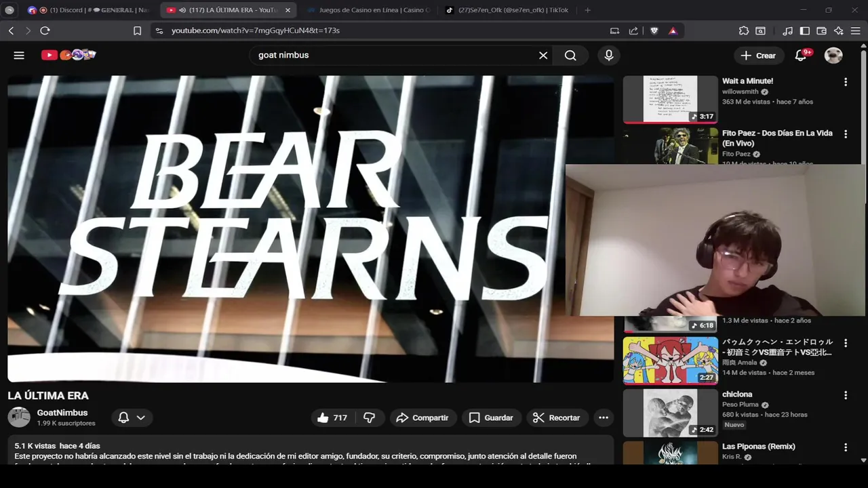
Task: Open Wait a Minute! video title
Action: coord(747,81)
